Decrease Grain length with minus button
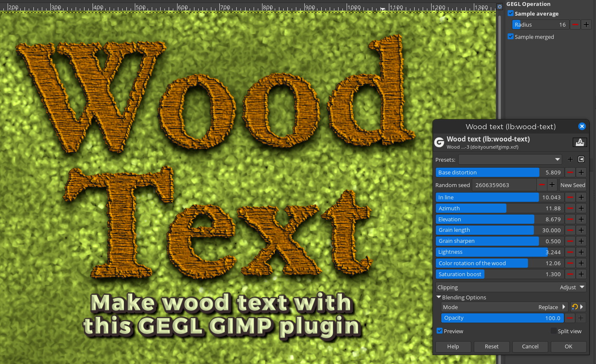Viewport: 596px width, 364px height. coord(570,230)
